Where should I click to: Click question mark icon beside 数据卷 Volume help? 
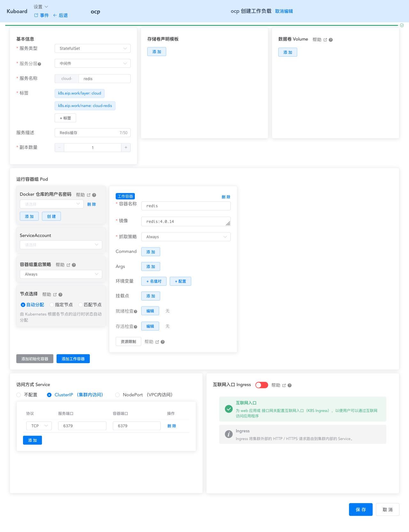click(331, 40)
